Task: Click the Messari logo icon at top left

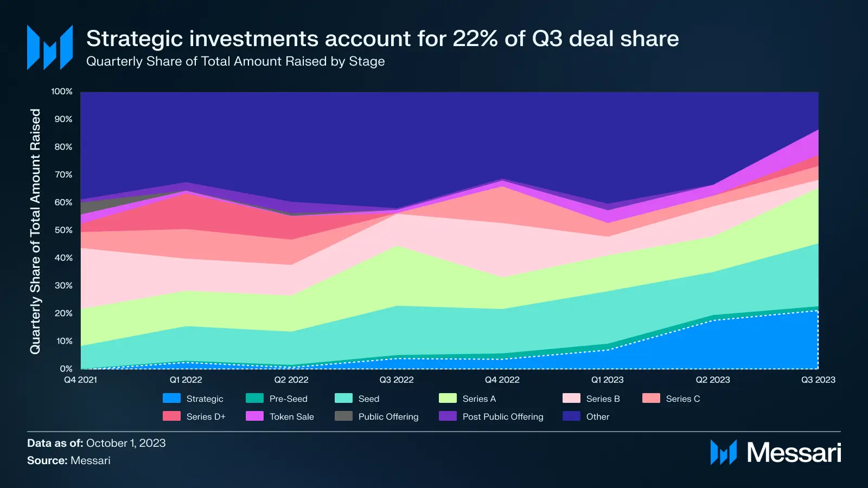Action: [x=50, y=48]
